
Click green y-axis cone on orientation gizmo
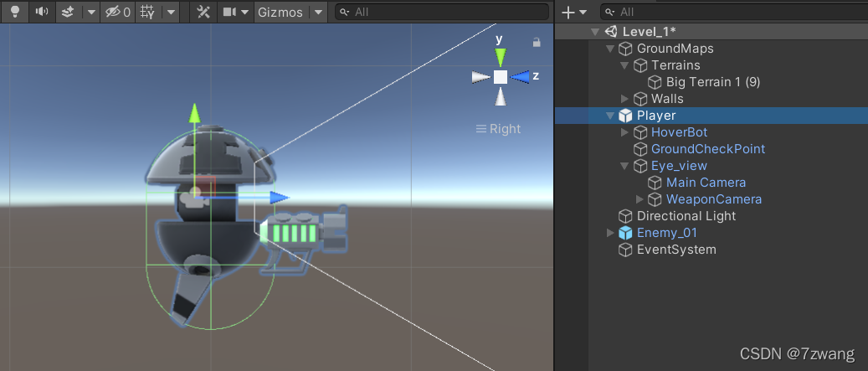click(x=501, y=57)
